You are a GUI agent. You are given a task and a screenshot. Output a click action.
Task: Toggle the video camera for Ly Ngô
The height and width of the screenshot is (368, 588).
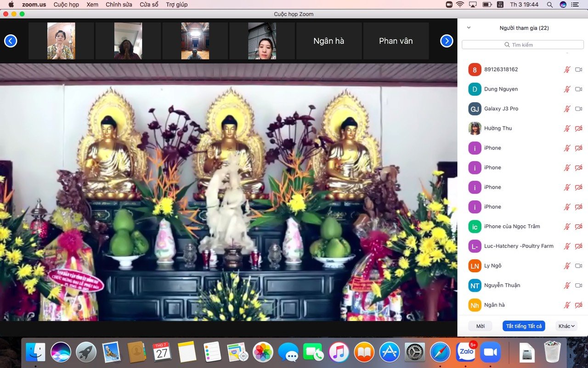click(x=578, y=266)
